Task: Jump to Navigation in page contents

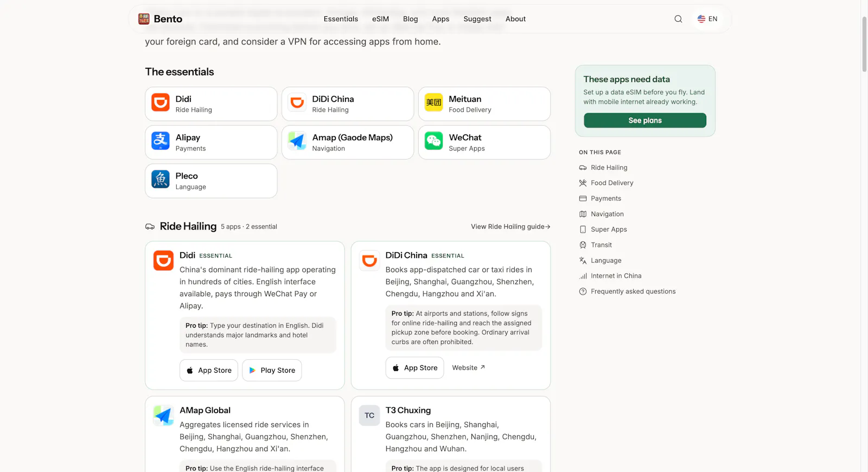Action: (607, 214)
